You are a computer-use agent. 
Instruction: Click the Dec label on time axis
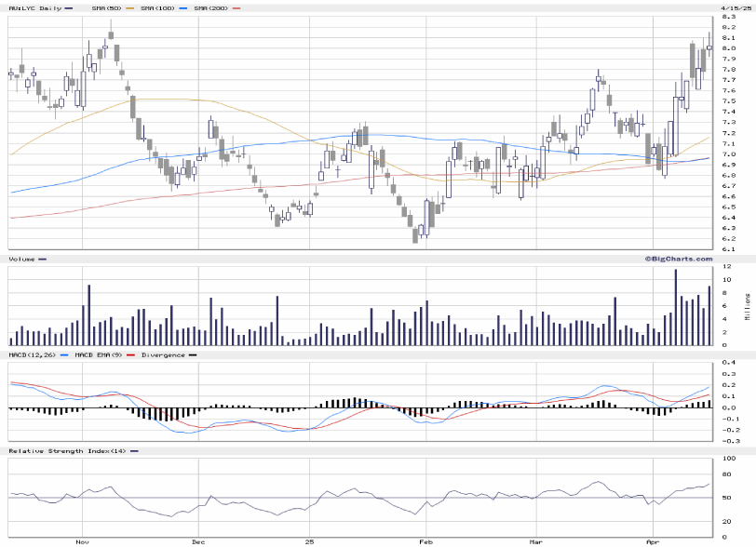pos(196,540)
